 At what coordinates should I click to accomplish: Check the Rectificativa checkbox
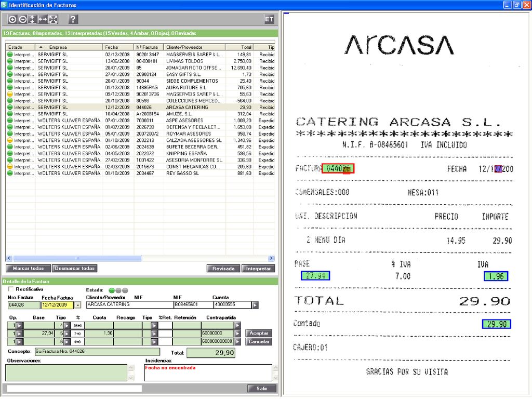pyautogui.click(x=11, y=289)
